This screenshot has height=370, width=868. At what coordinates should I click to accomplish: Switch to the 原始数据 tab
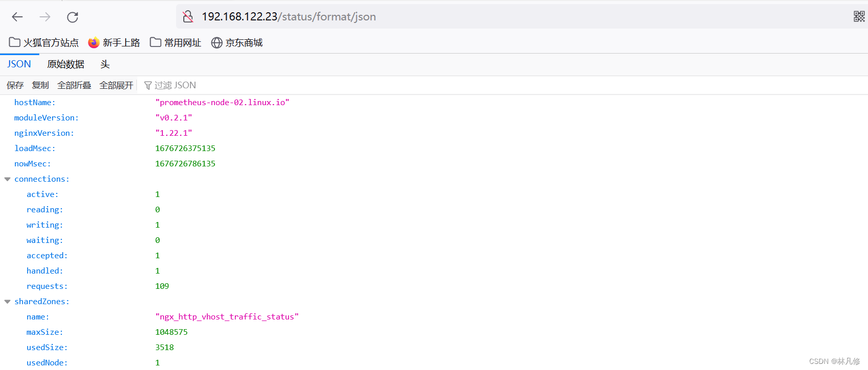(66, 64)
